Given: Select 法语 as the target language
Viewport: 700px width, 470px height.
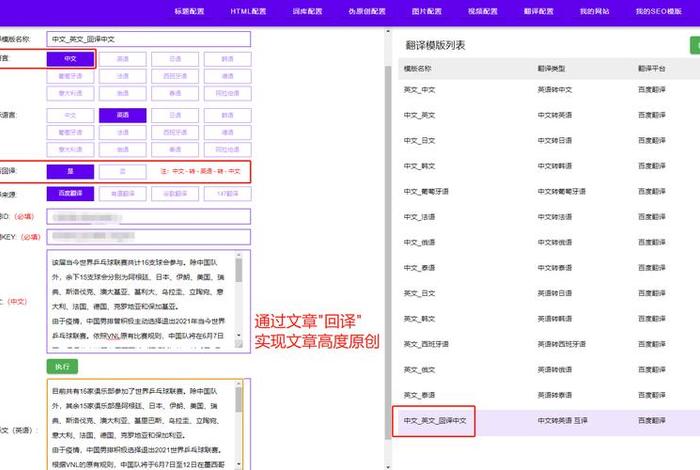Looking at the screenshot, I should [123, 132].
